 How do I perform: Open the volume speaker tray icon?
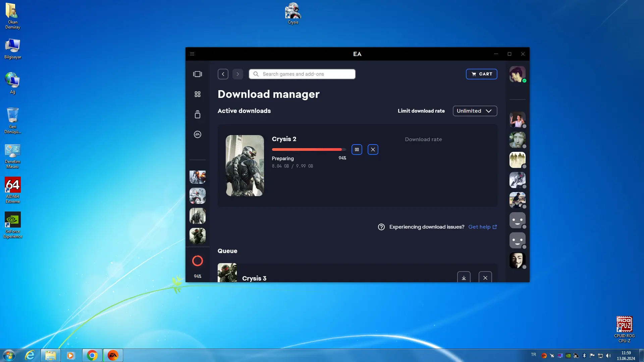(608, 356)
